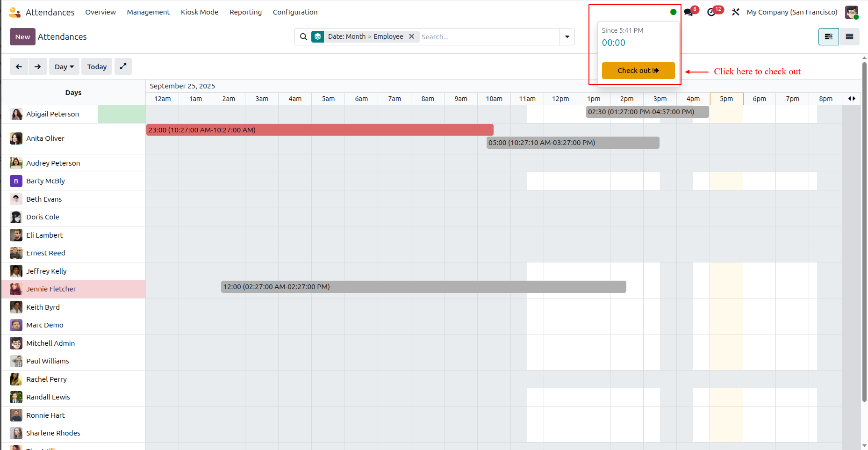Click the debug tools wrench icon
Screen dimensions: 868x450
pos(736,12)
